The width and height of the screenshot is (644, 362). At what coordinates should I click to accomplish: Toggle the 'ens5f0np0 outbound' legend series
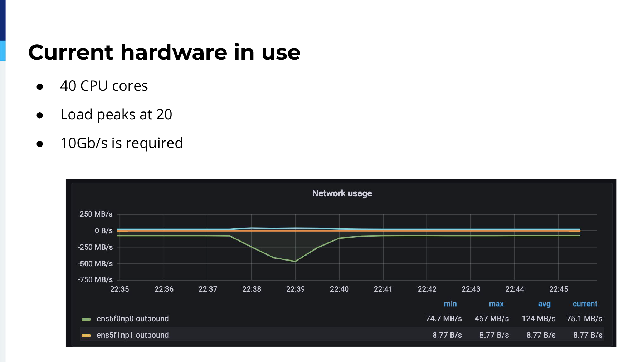[x=133, y=319]
